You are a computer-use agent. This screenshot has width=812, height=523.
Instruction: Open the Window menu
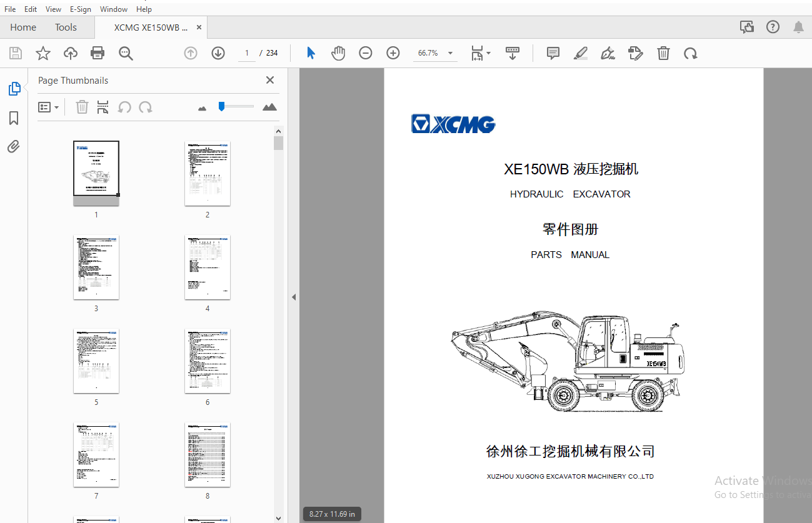[114, 9]
